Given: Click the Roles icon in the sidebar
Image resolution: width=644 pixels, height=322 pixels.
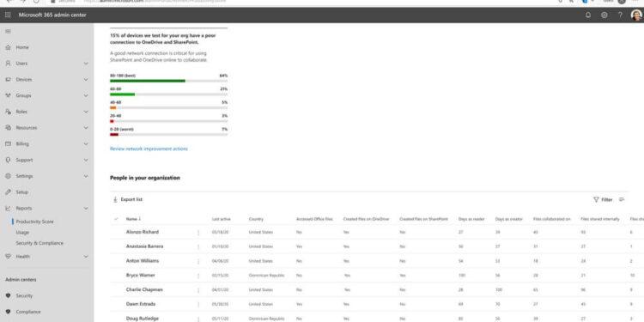Looking at the screenshot, I should 8,112.
